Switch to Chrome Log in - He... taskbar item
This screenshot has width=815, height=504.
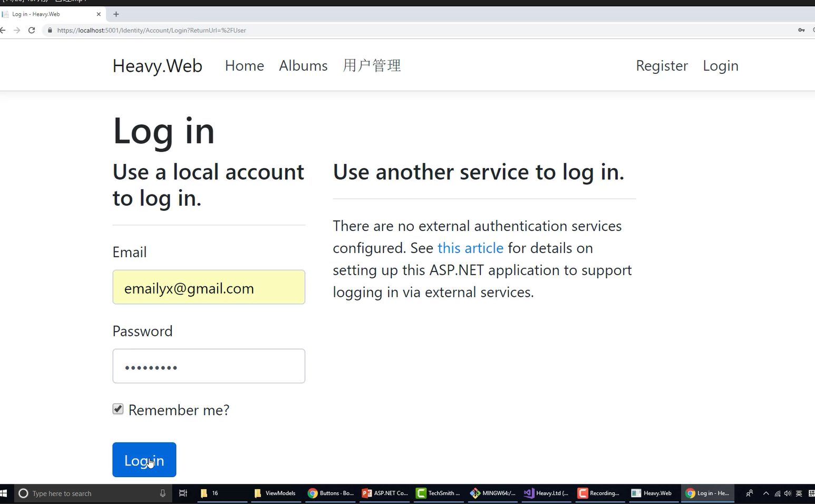point(707,493)
